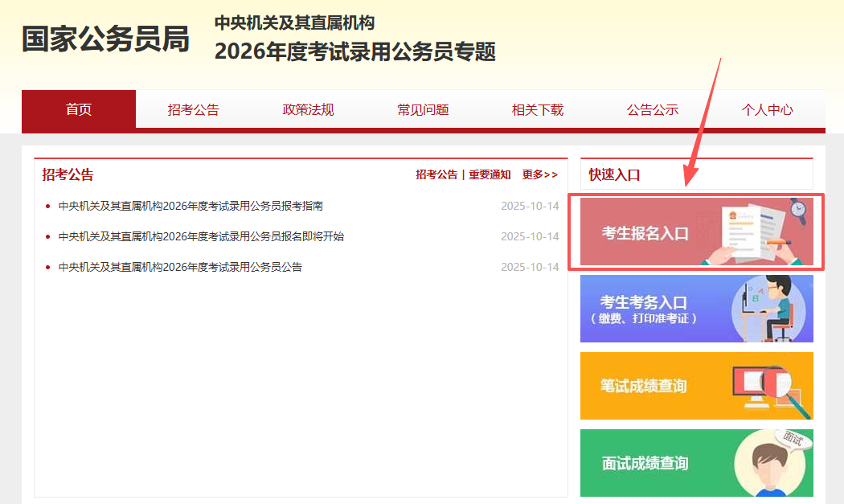Viewport: 844px width, 504px height.
Task: Go to 个人中心 in navigation bar
Action: (x=767, y=110)
